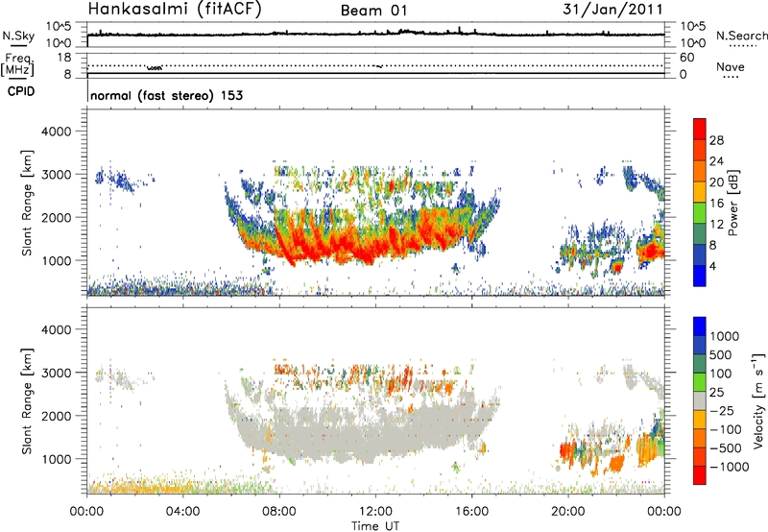Click the 'Time UT' axis label
The image size is (768, 532).
(x=375, y=526)
